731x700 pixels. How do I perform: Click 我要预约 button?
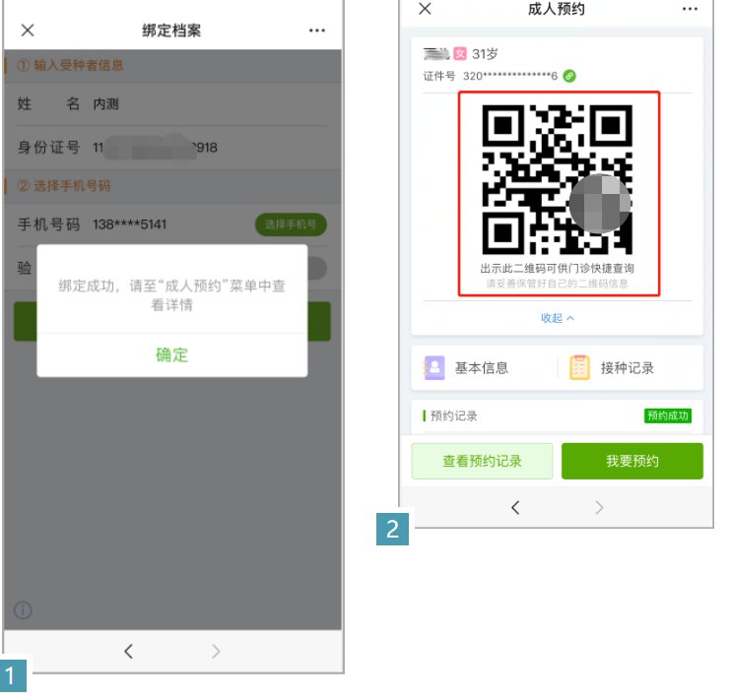click(632, 461)
